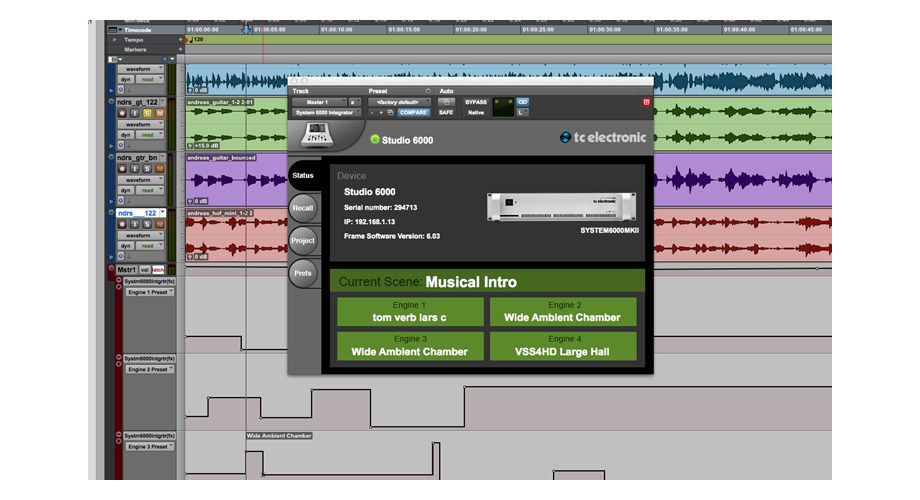Select Engine 1 tom verb lars c
The width and height of the screenshot is (920, 500).
(410, 312)
